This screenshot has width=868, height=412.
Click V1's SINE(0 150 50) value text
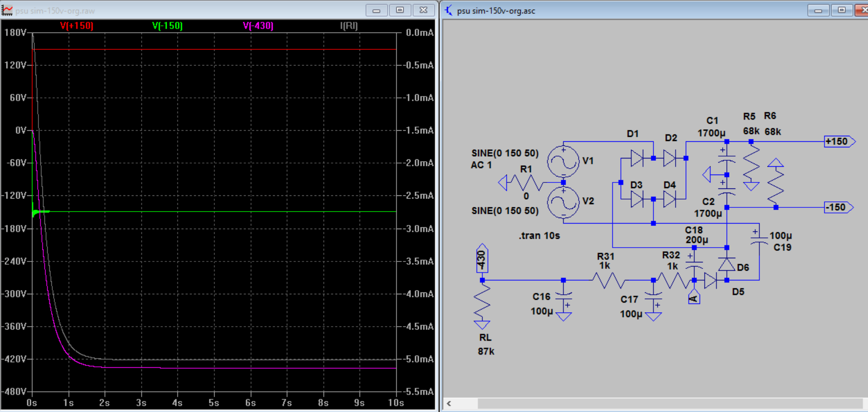coord(505,153)
